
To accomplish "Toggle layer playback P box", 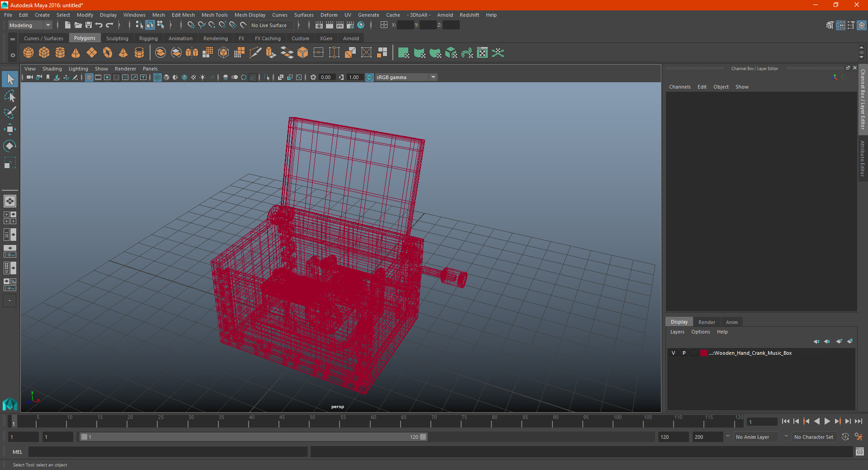I will [x=684, y=353].
